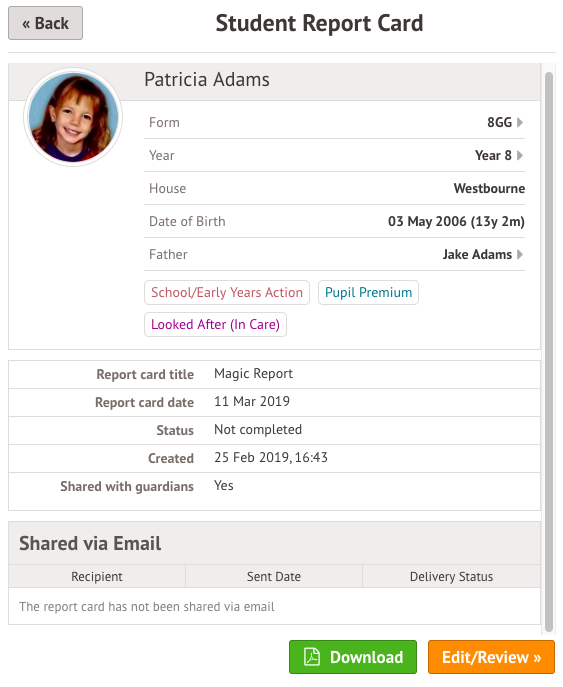Open Jake Adams guardian link
Viewport: 563px width, 687px height.
477,254
